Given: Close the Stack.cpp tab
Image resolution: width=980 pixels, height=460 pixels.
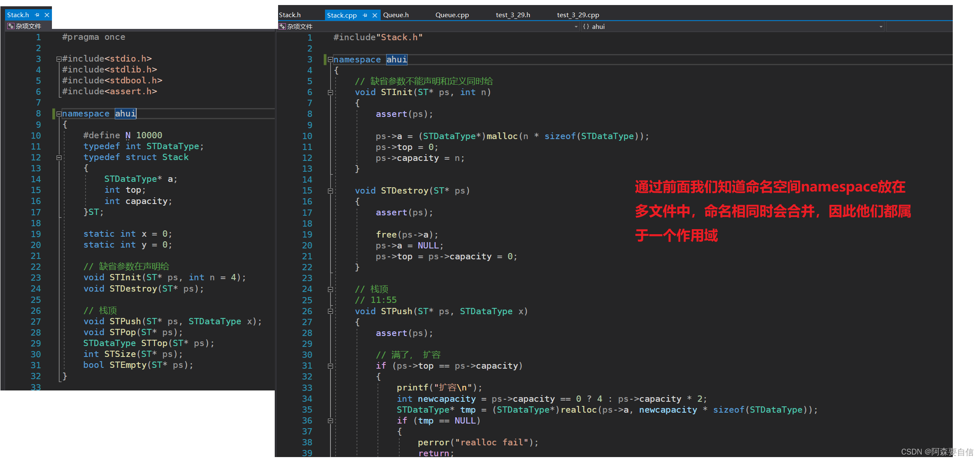Looking at the screenshot, I should coord(375,16).
